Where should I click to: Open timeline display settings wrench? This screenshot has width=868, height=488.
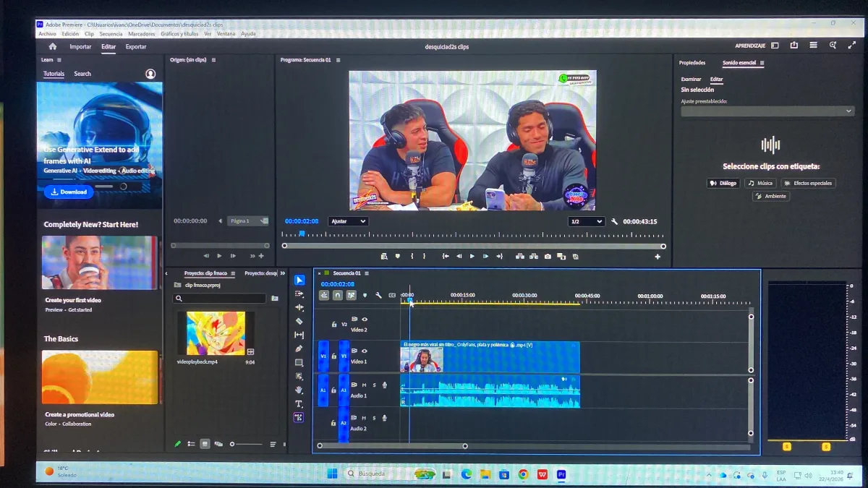[x=378, y=295]
